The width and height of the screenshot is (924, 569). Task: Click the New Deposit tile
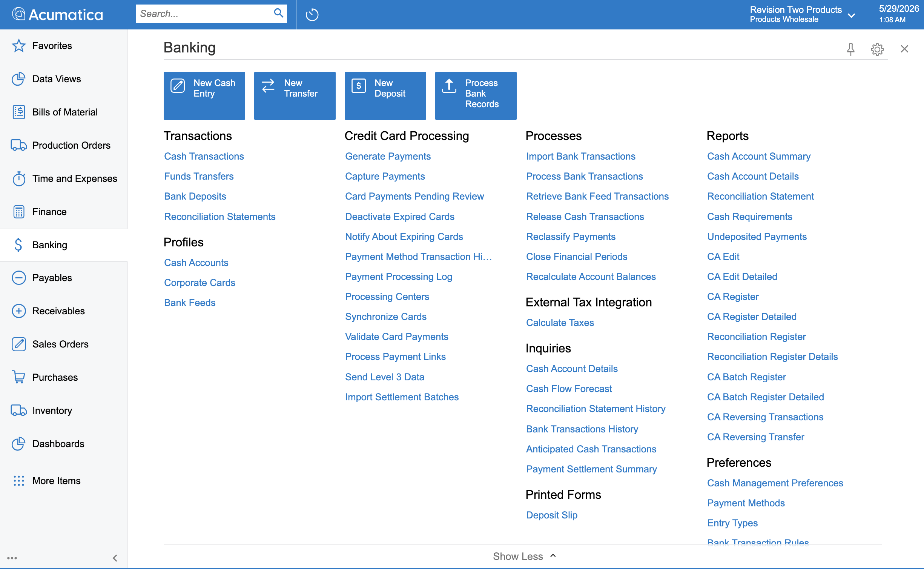pos(385,96)
